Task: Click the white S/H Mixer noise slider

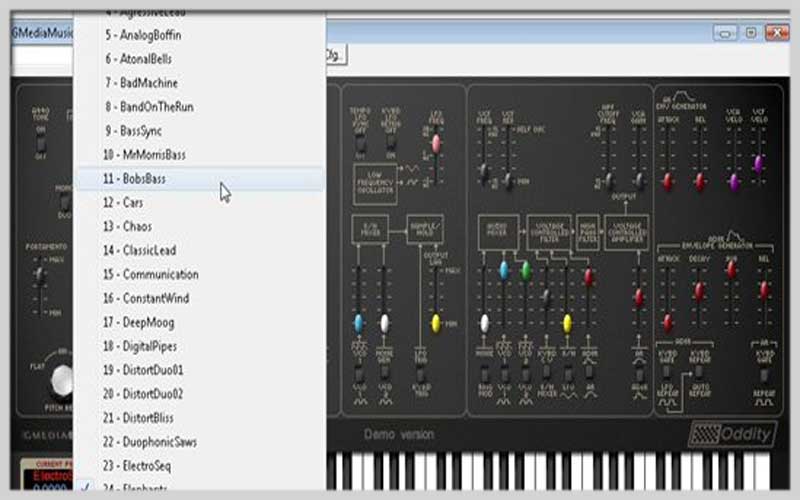Action: 384,323
